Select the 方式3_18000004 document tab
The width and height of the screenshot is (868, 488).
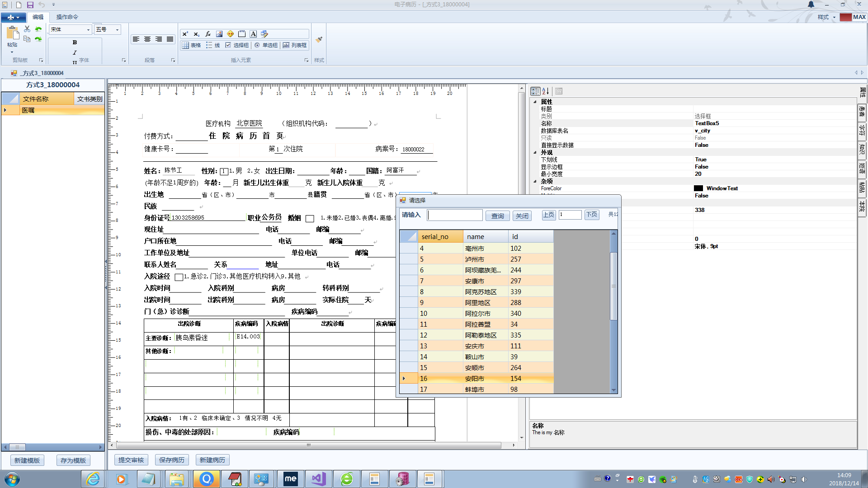pos(38,73)
